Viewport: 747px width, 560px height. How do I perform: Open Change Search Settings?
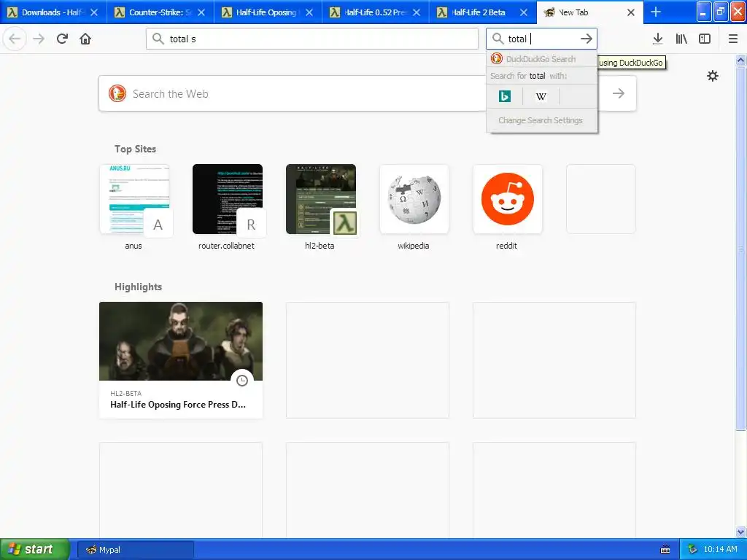(541, 120)
